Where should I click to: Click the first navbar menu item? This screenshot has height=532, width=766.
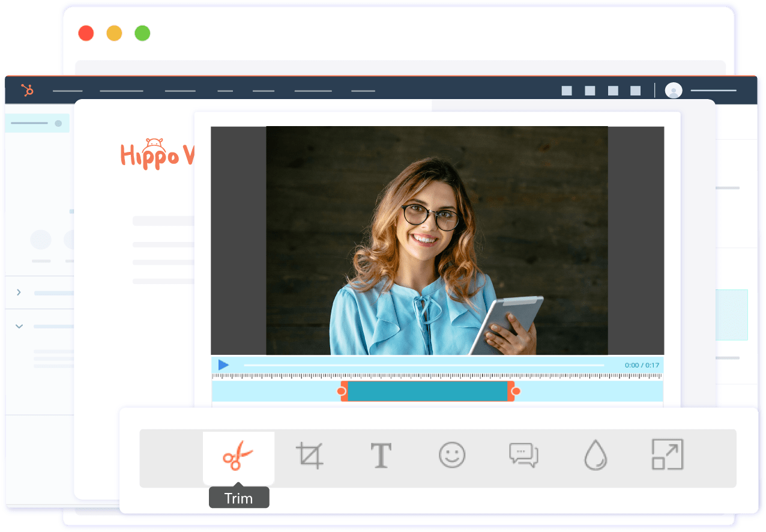(x=67, y=91)
